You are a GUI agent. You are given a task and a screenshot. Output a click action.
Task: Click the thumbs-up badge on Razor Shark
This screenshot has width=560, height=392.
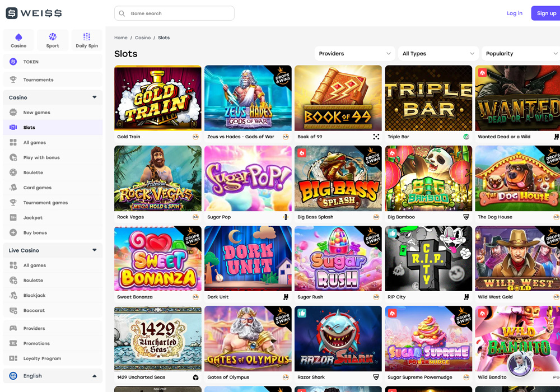[x=302, y=314]
